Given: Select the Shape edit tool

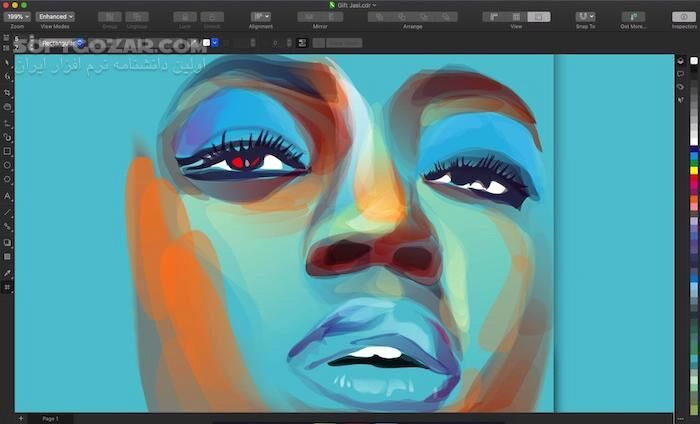Looking at the screenshot, I should pos(7,77).
